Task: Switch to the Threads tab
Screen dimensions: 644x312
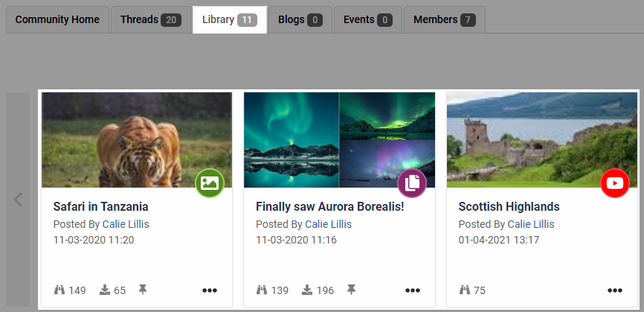Action: (x=151, y=19)
